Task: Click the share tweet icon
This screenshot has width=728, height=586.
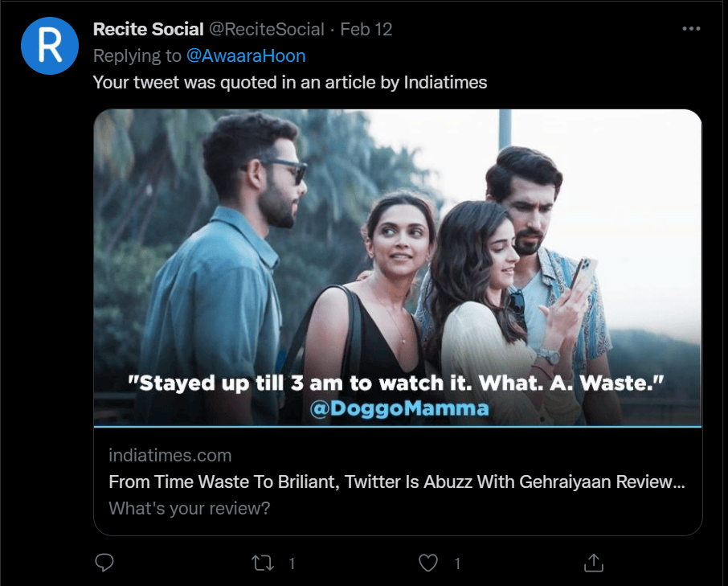Action: [593, 563]
